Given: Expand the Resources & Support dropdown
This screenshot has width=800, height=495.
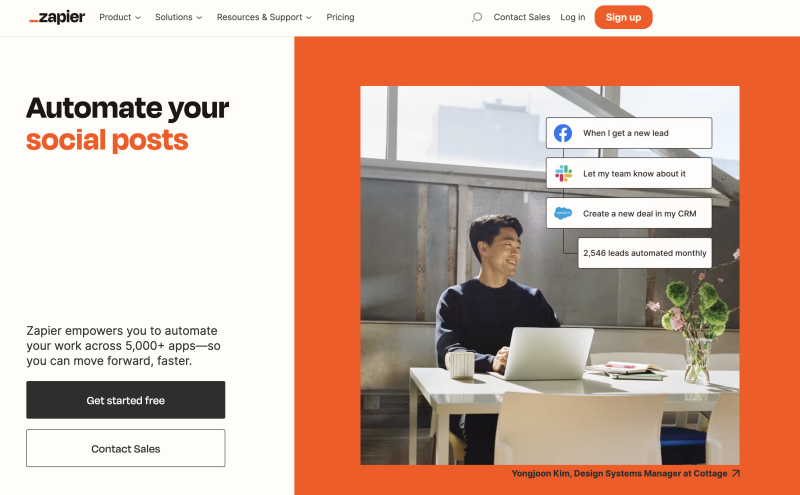Looking at the screenshot, I should tap(264, 17).
